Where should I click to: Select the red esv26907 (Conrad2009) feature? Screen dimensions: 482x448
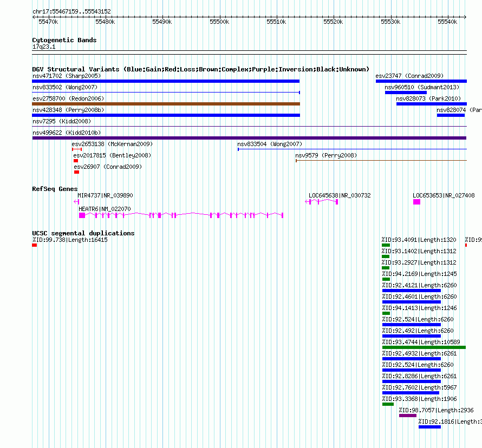pos(76,172)
